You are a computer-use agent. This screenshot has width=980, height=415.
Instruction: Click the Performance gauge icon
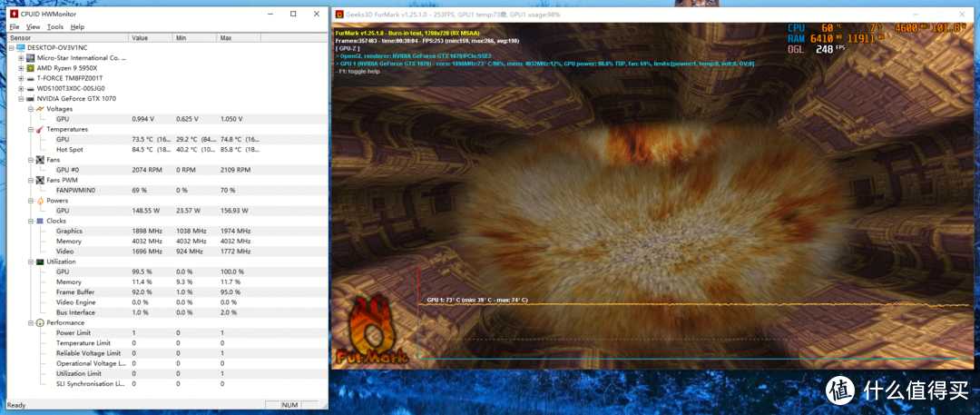coord(39,322)
